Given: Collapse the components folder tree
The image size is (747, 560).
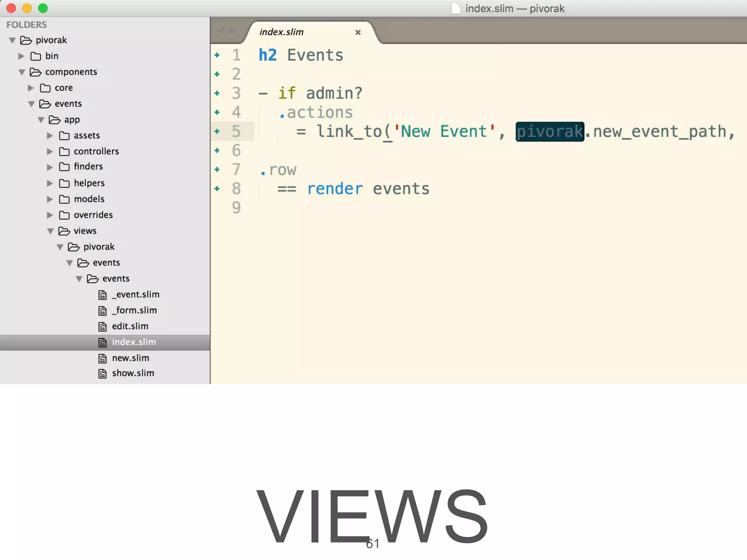Looking at the screenshot, I should pyautogui.click(x=22, y=72).
